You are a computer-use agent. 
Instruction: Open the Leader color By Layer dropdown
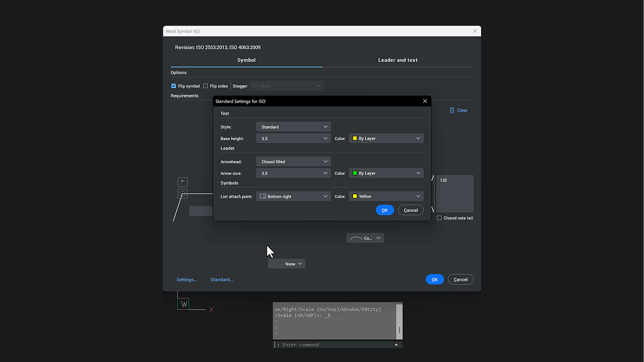(x=386, y=173)
